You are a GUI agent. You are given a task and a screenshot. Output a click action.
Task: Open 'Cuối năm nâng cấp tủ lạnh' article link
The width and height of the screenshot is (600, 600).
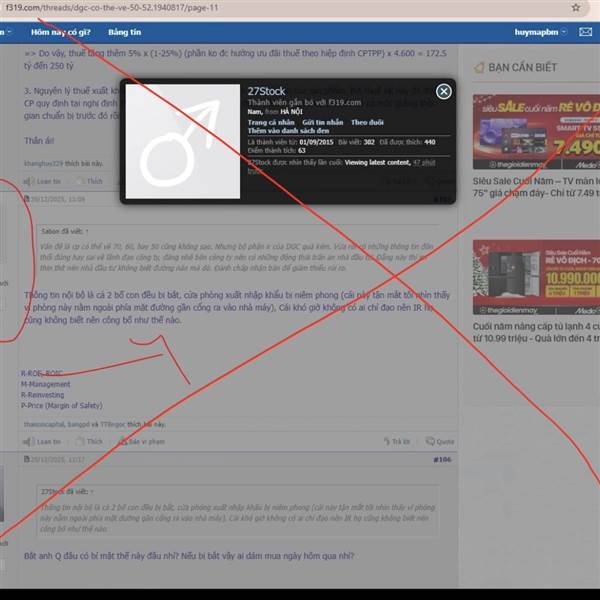[536, 333]
